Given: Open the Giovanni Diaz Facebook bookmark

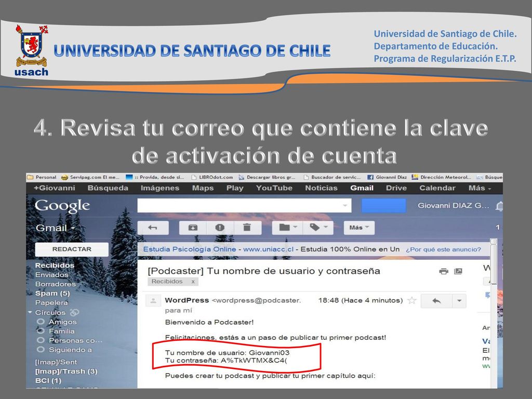Looking at the screenshot, I should (x=387, y=177).
